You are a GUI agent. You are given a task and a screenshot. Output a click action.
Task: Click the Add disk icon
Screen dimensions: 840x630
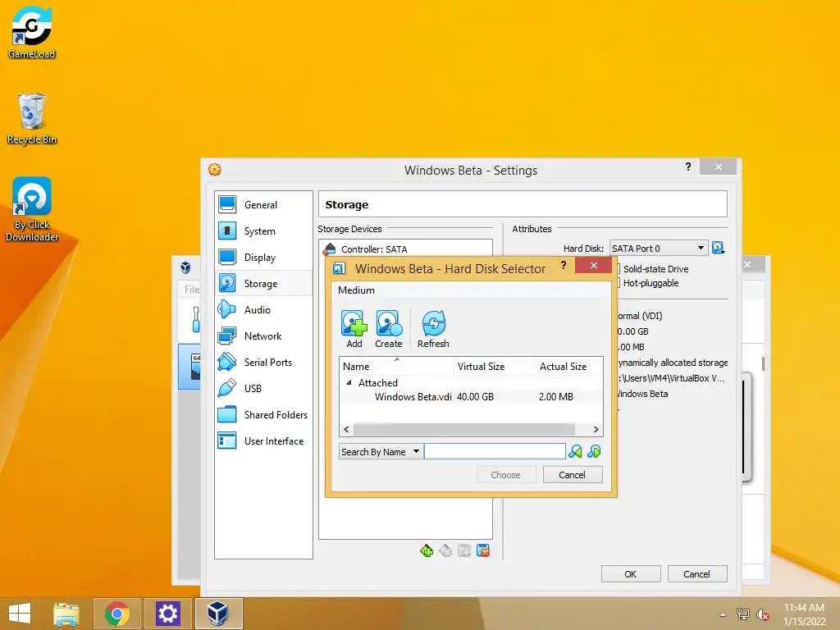point(354,329)
